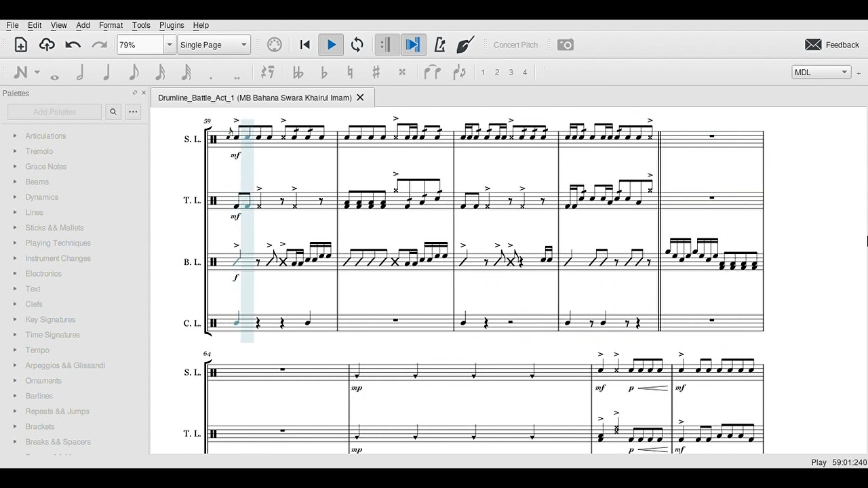Click the blue Play button

(332, 45)
